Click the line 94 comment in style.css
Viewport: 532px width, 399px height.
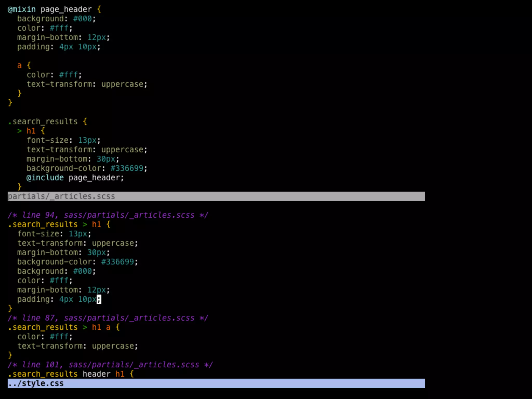108,215
